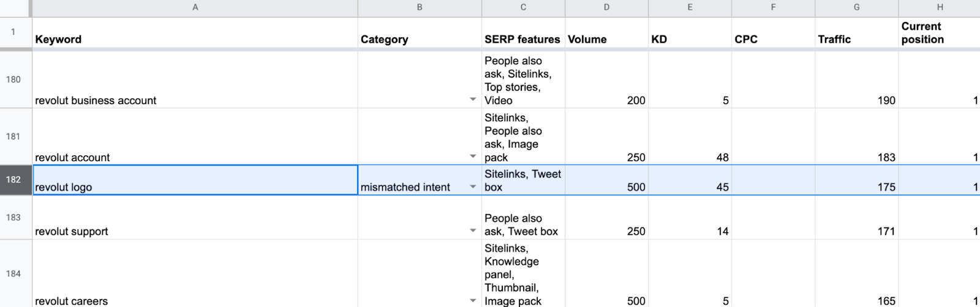
Task: Select column H header
Action: point(939,7)
